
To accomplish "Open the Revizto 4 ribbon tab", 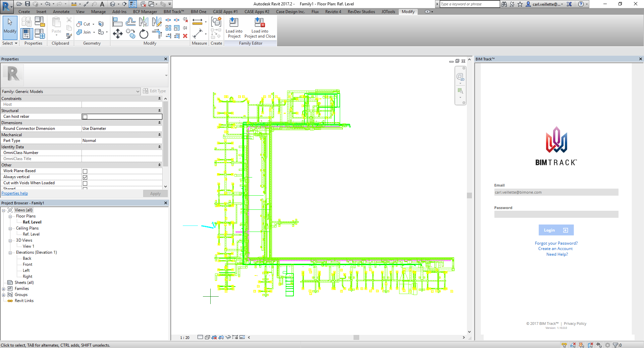I will click(x=333, y=12).
